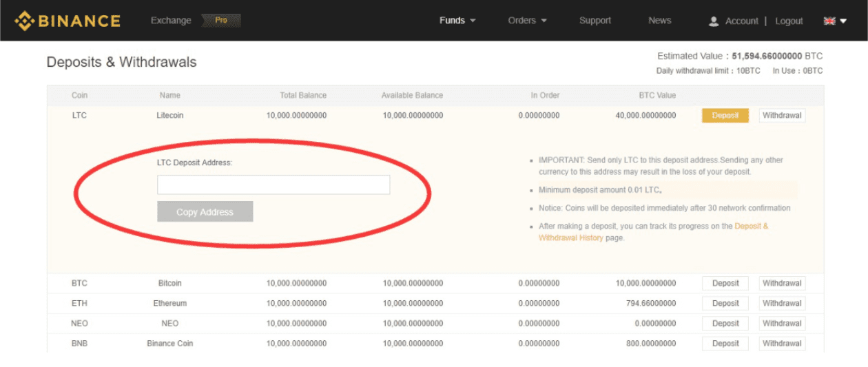Click Deposit for Bitcoin
868x367 pixels.
(x=725, y=283)
